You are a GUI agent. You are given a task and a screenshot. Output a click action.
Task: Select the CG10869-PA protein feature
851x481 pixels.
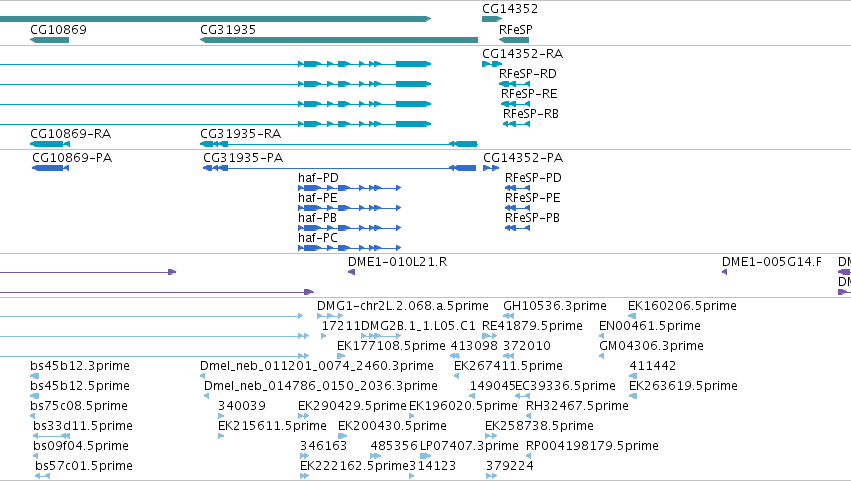point(50,168)
